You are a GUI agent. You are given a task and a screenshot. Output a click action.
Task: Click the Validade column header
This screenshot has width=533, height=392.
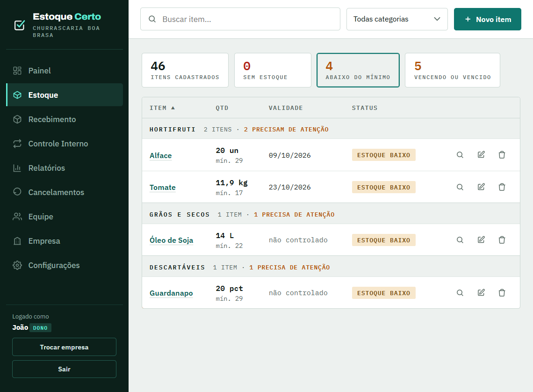[x=286, y=108]
